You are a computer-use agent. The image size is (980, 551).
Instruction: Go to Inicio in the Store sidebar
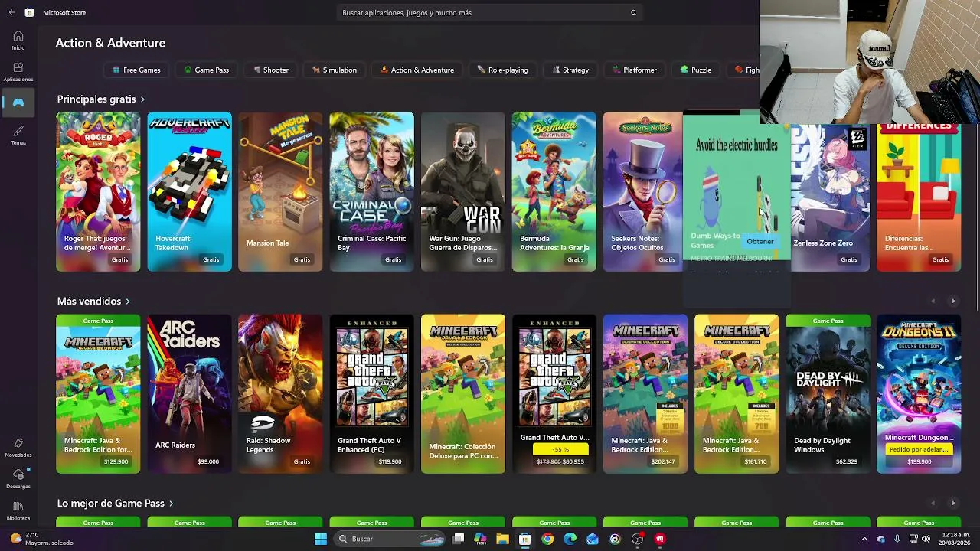tap(18, 40)
